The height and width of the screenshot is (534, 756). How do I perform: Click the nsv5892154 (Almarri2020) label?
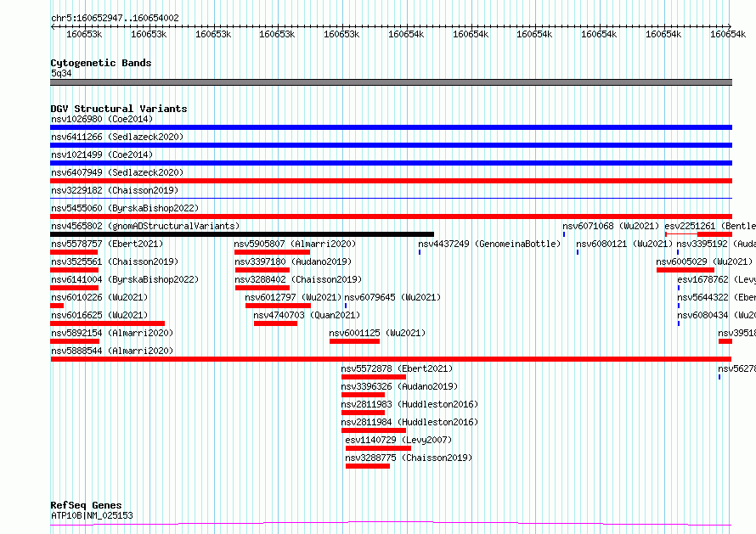pyautogui.click(x=112, y=333)
